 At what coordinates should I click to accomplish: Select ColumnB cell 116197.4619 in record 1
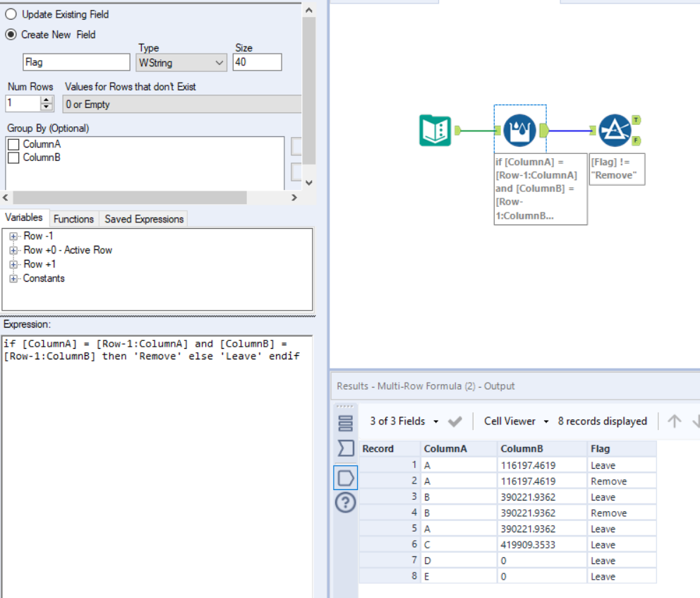(542, 465)
